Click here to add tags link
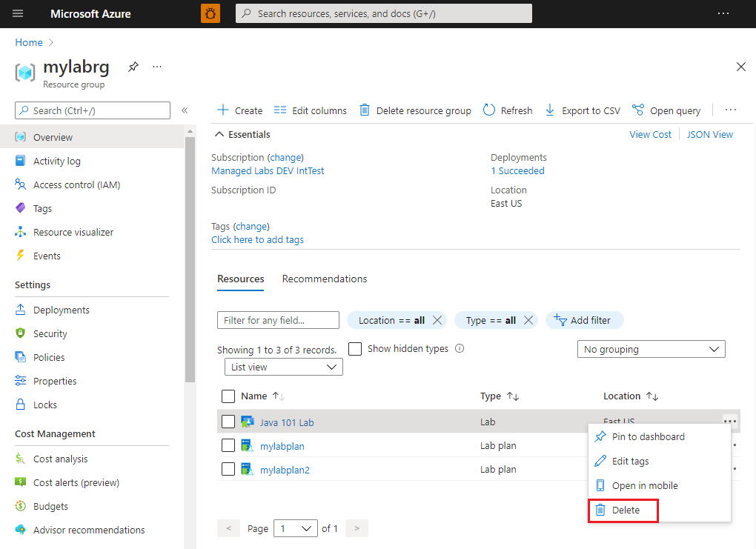 point(257,239)
